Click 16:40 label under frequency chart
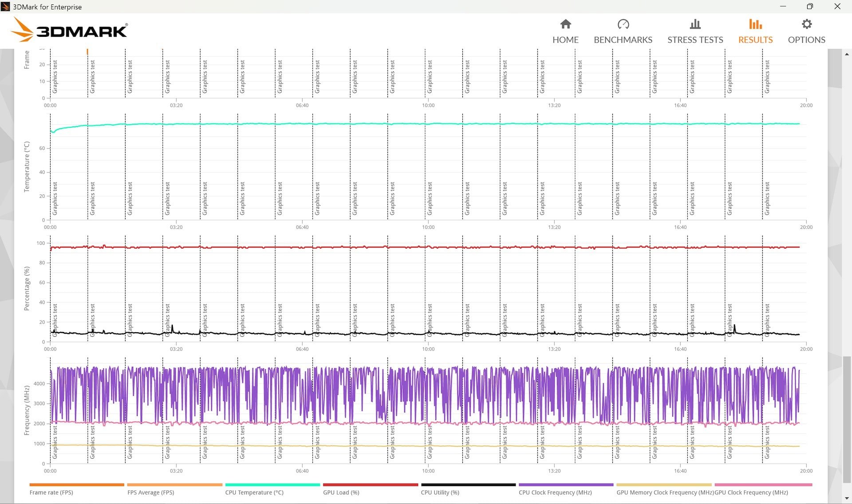Screen dimensions: 852x504 tap(680, 471)
